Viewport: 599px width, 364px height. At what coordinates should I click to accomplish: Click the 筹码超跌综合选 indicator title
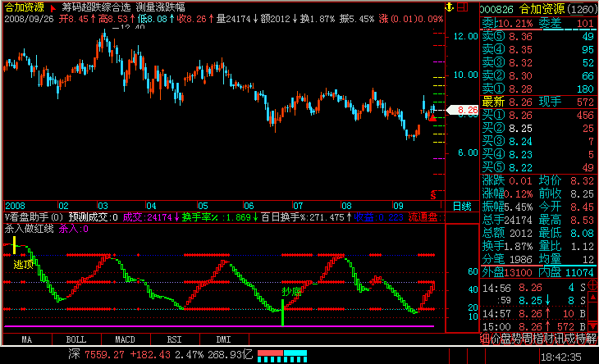96,7
